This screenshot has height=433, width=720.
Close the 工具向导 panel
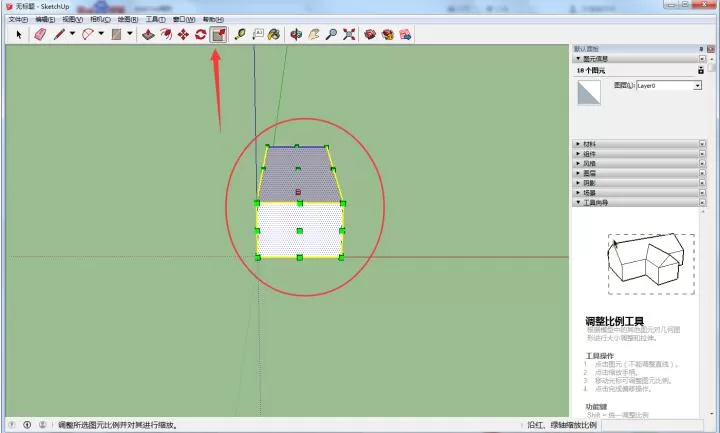coord(702,202)
